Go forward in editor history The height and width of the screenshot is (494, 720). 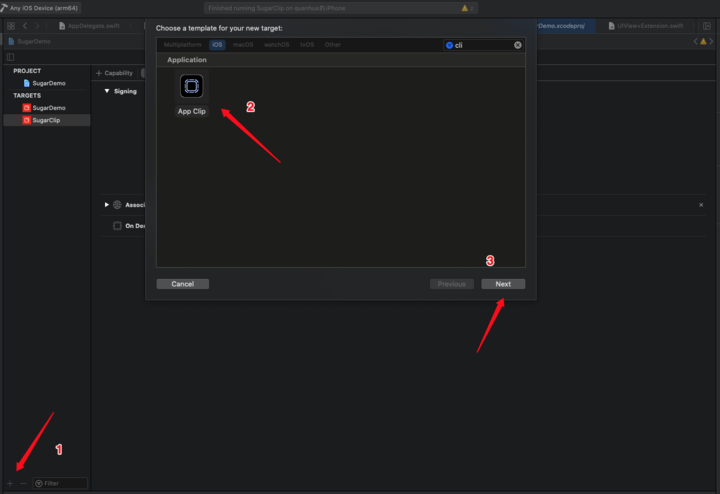(37, 26)
